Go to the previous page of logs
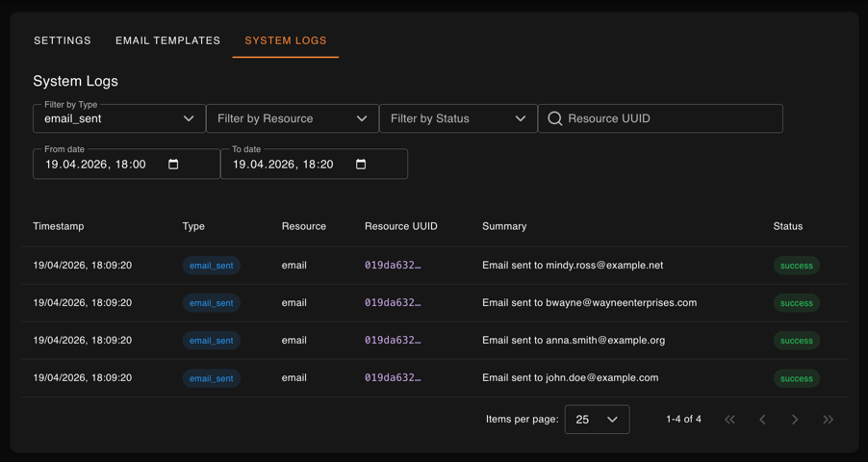The width and height of the screenshot is (868, 462). tap(762, 420)
